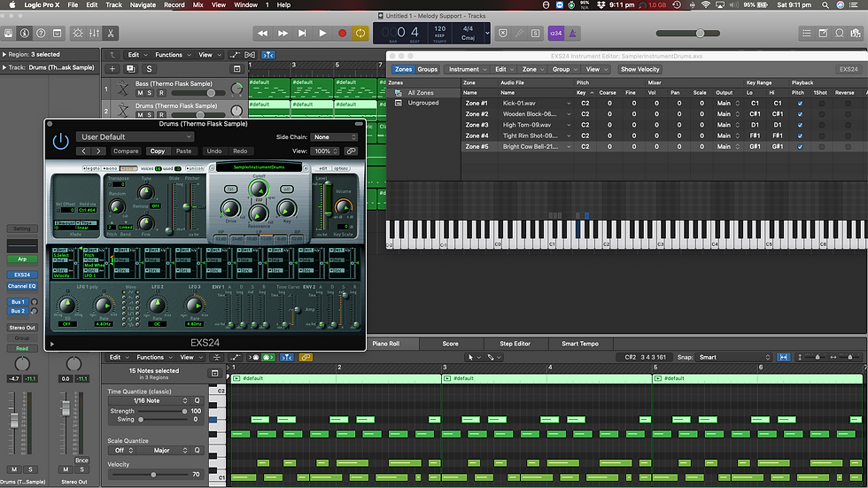Toggle the automation curve icon in Tracks area
Viewport: 868px width, 488px height.
[x=235, y=55]
